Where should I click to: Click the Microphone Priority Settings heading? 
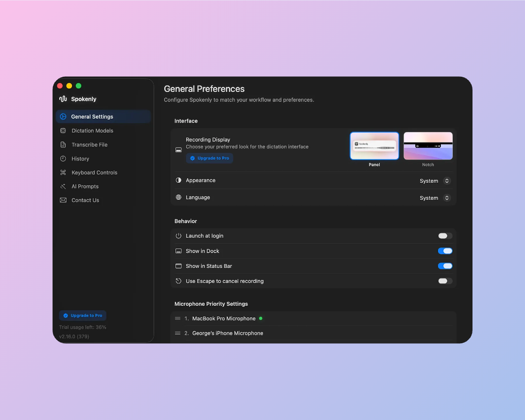click(x=211, y=304)
